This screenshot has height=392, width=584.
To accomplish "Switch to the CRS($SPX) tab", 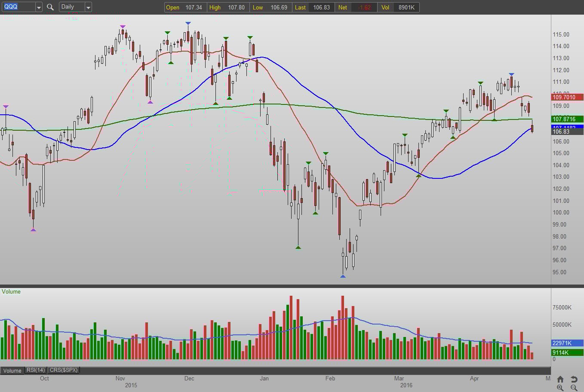I will (x=63, y=370).
